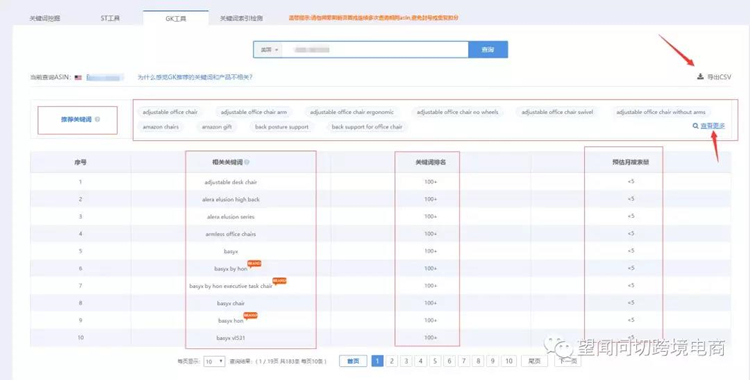The height and width of the screenshot is (380, 750).
Task: Click the orange badge beside 'basyx hon'
Action: point(251,315)
